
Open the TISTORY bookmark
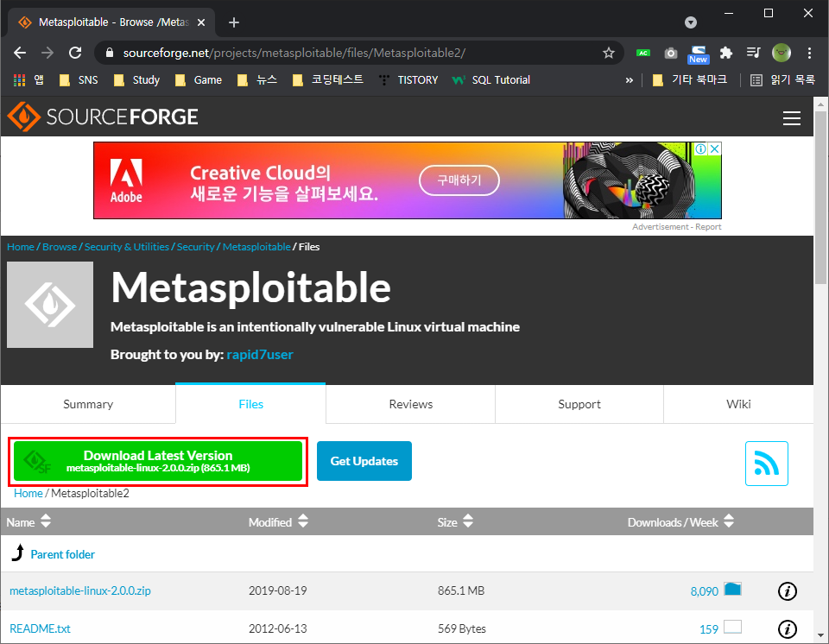coord(408,79)
